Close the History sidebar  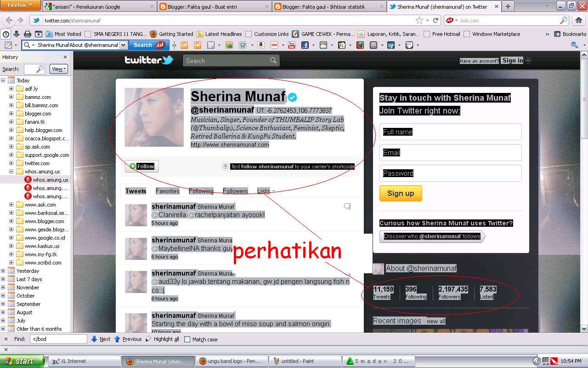click(65, 57)
